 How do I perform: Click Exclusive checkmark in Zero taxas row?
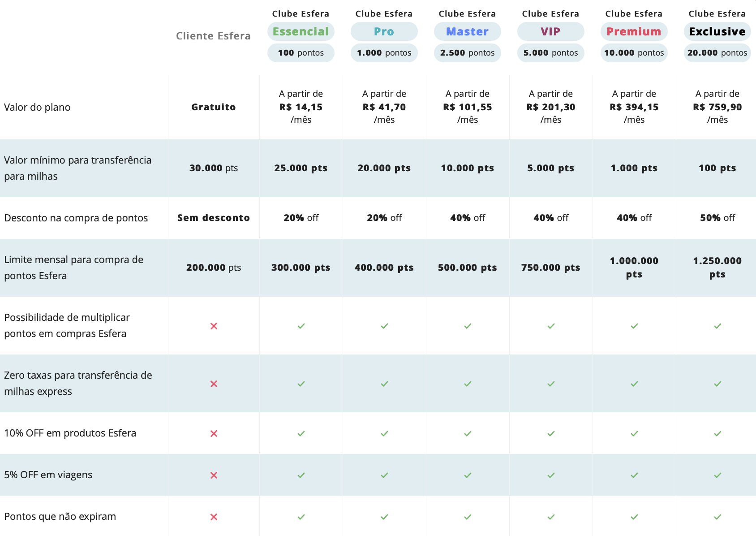(x=717, y=384)
